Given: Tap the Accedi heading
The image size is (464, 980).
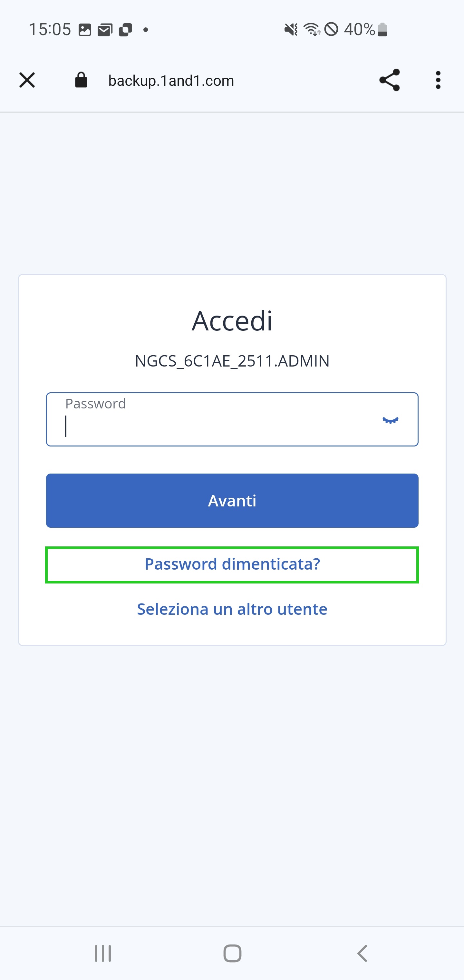Looking at the screenshot, I should [x=232, y=320].
